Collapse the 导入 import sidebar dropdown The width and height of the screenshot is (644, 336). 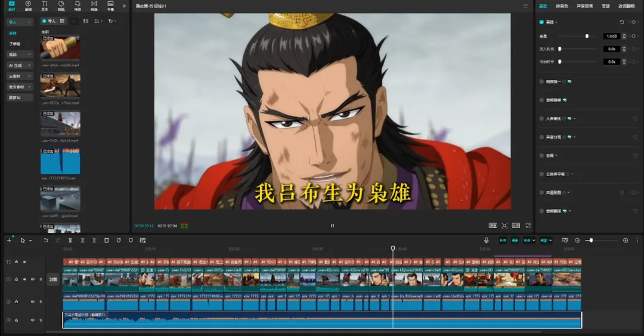(29, 22)
